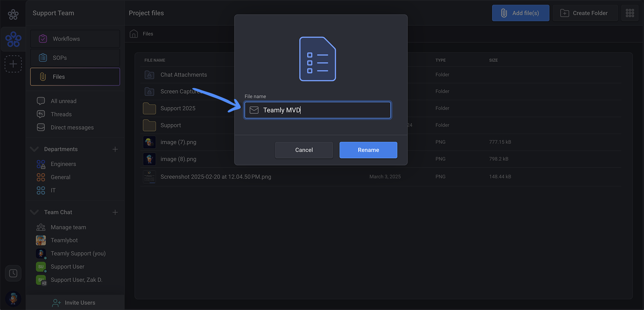Click the Add file(s) button
Viewport: 644px width, 310px height.
click(x=521, y=13)
